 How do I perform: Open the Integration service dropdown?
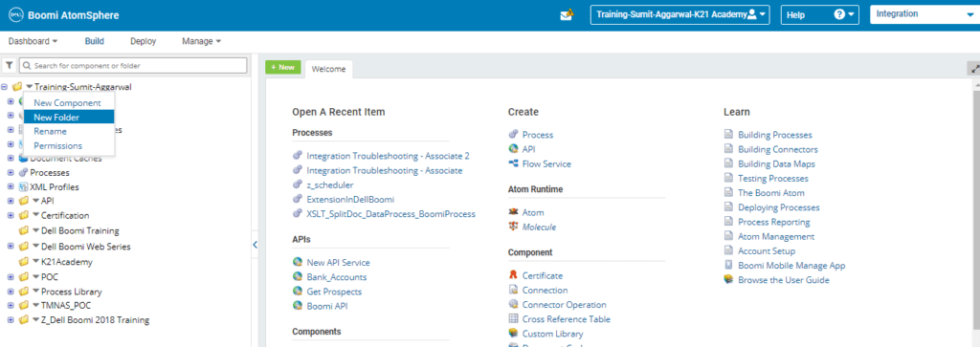click(925, 15)
